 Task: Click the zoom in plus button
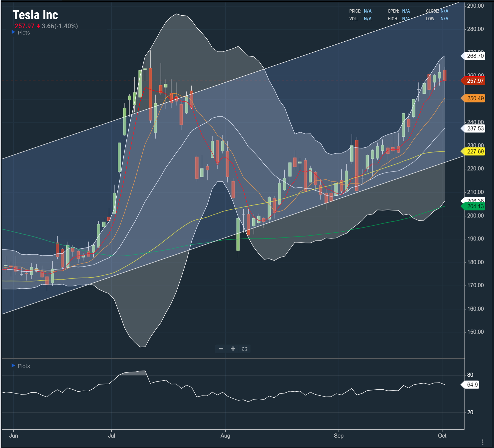[x=233, y=349]
